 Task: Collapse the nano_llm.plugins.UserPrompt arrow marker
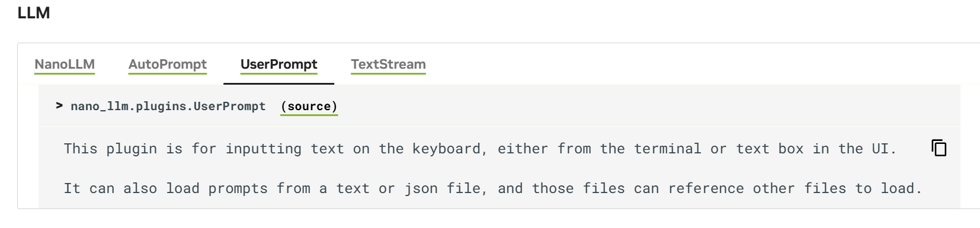click(59, 106)
